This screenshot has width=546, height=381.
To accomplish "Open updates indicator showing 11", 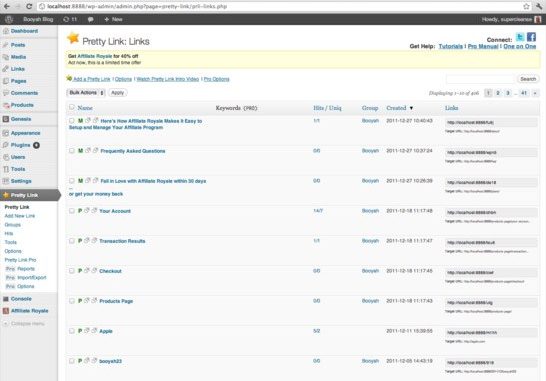I will [x=70, y=20].
